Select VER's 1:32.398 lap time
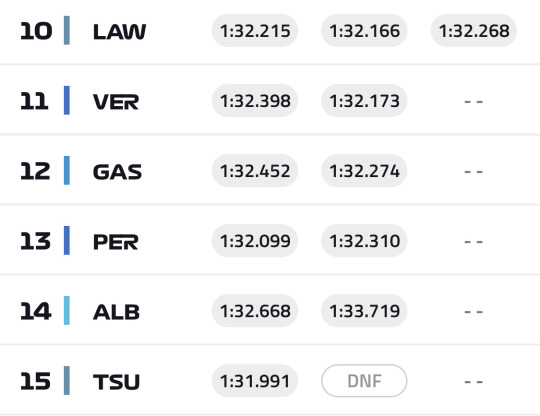 click(255, 101)
